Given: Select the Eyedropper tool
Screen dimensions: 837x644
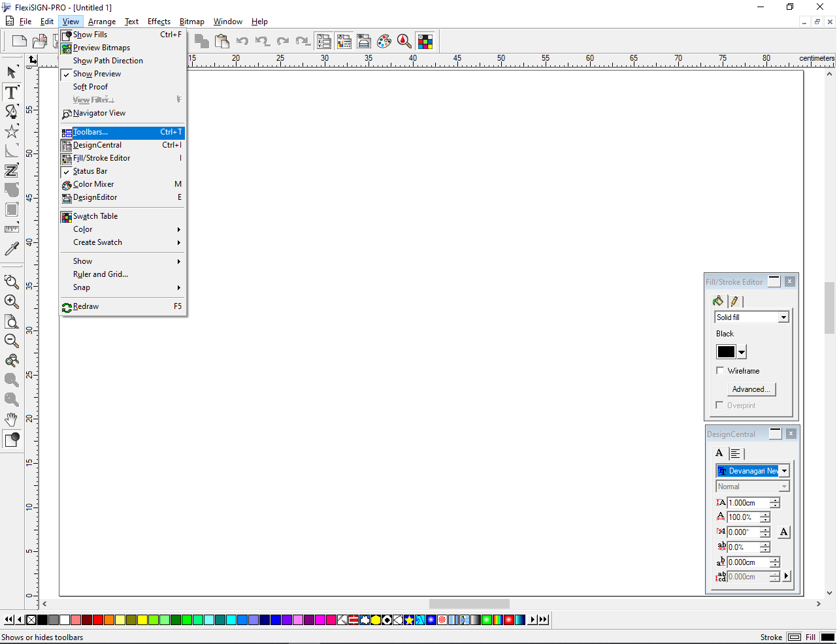Looking at the screenshot, I should [x=11, y=249].
